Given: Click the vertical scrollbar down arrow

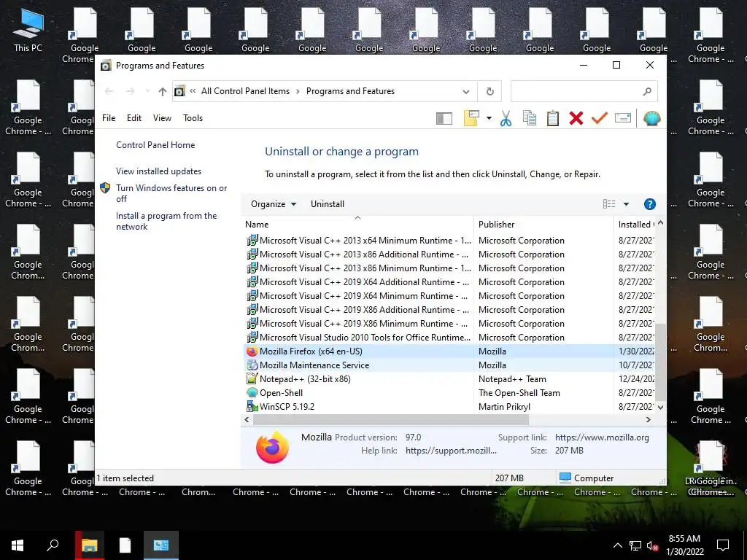Looking at the screenshot, I should (660, 407).
